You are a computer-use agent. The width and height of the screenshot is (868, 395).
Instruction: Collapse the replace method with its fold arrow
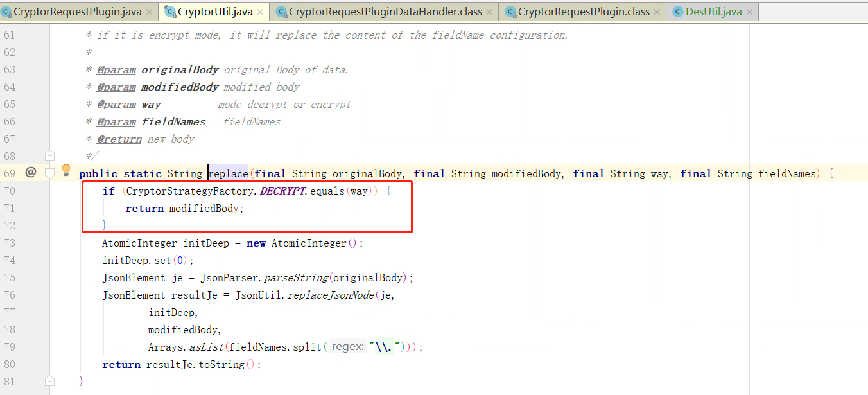(x=49, y=173)
